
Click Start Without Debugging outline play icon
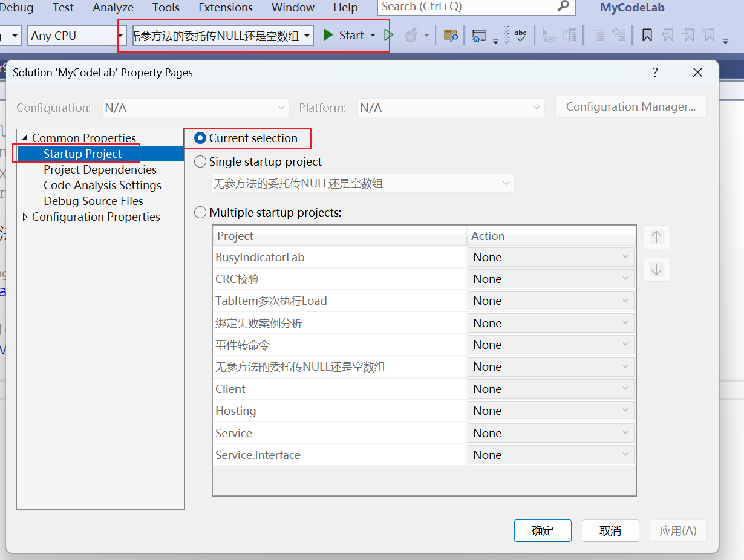tap(388, 36)
